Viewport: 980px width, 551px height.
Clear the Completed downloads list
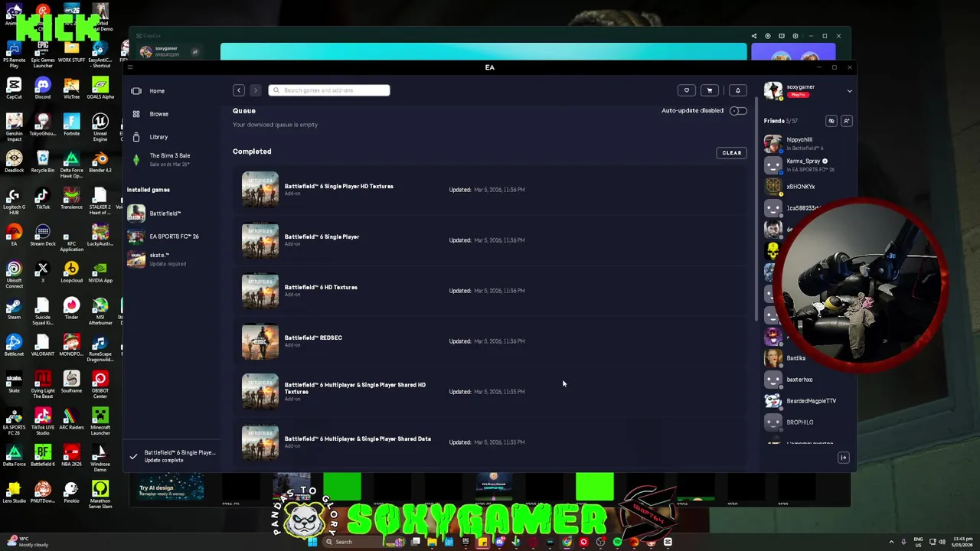click(x=732, y=152)
